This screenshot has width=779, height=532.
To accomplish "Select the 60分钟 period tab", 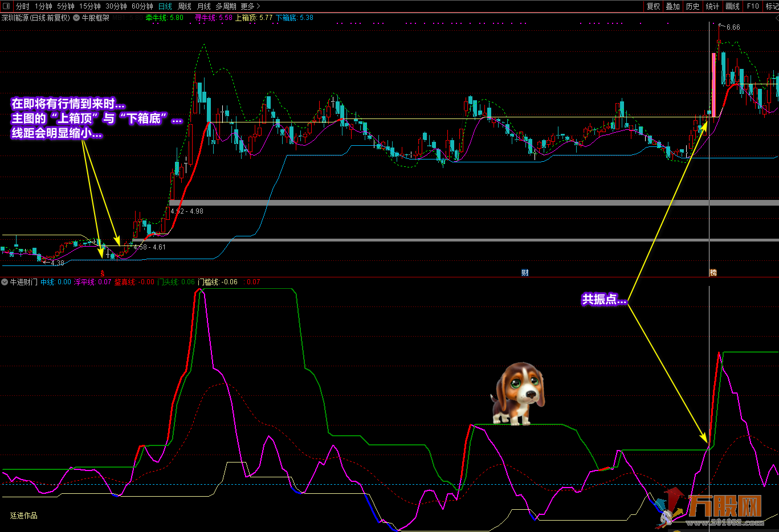I will point(142,6).
